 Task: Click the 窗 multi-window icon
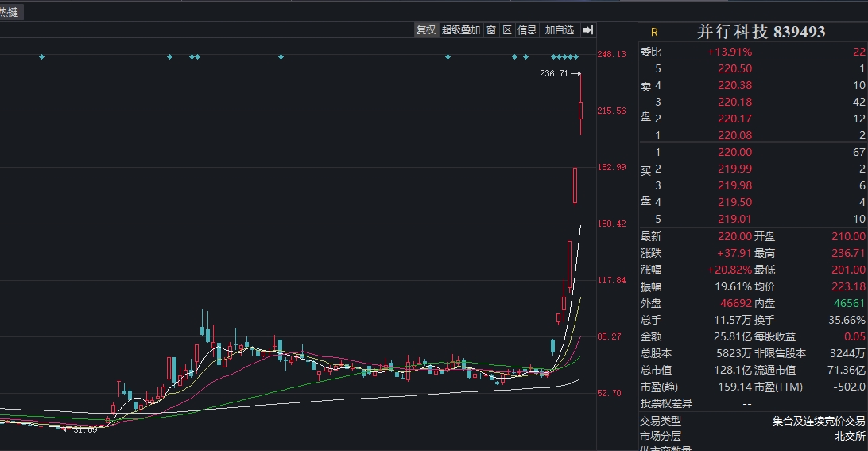pyautogui.click(x=491, y=30)
